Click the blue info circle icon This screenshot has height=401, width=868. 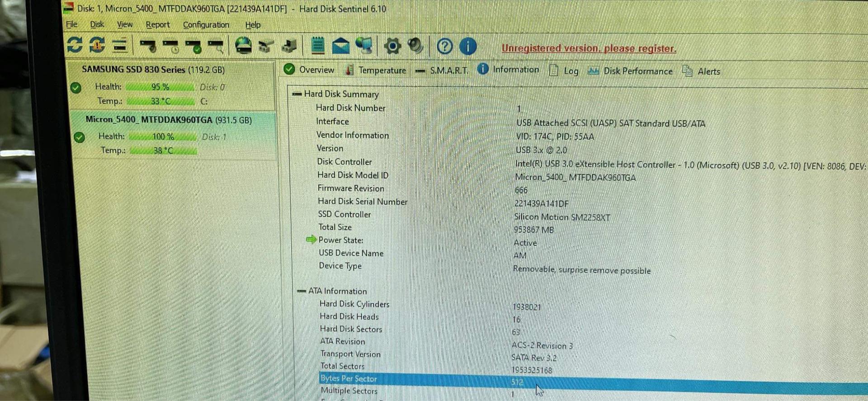[468, 46]
